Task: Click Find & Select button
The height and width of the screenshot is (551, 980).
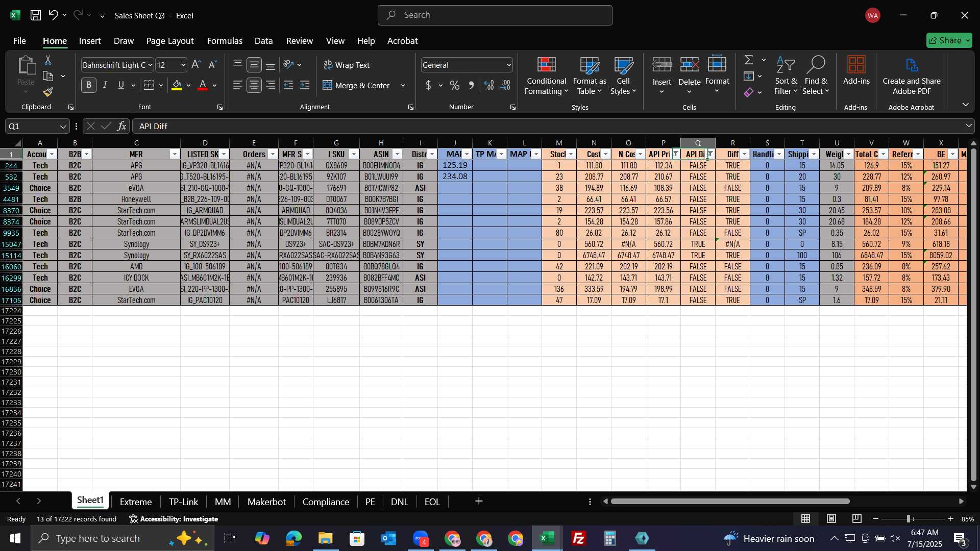Action: (x=816, y=76)
